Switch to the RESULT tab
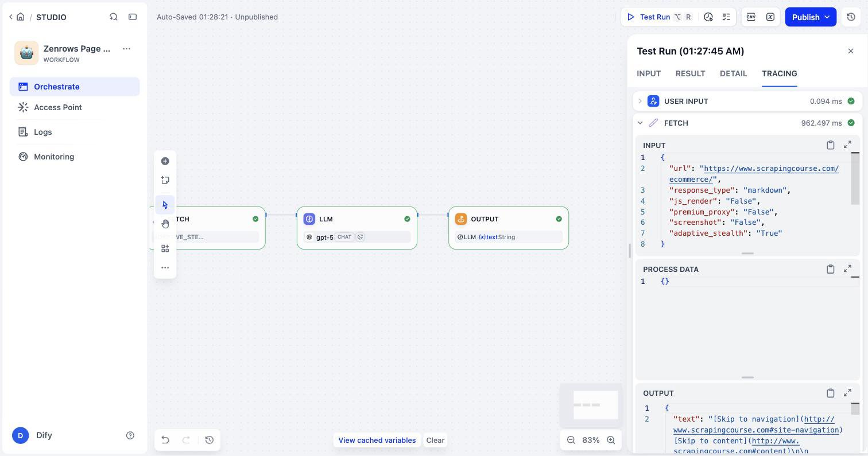The height and width of the screenshot is (456, 868). 690,73
